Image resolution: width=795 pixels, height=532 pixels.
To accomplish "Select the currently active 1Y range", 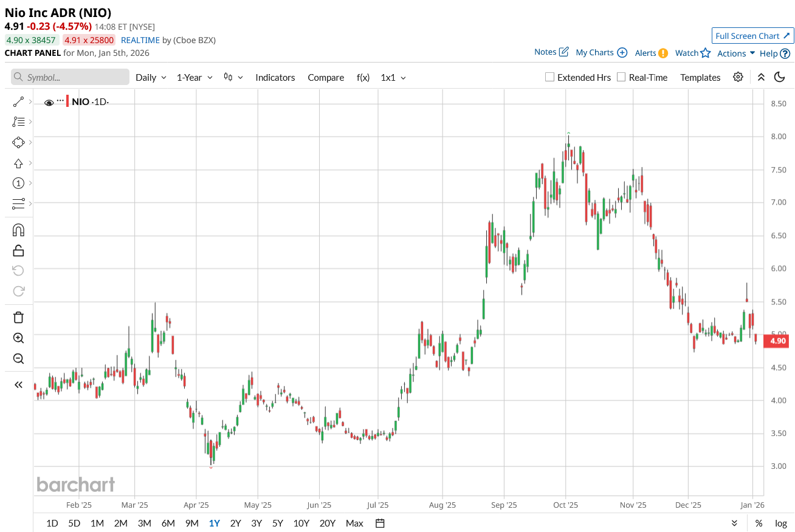I will click(x=215, y=523).
